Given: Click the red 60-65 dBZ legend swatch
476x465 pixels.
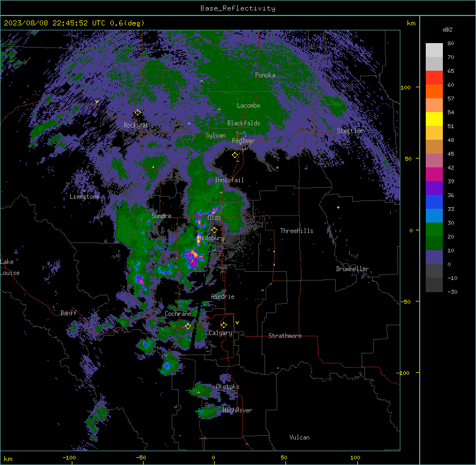Looking at the screenshot, I should coord(434,77).
